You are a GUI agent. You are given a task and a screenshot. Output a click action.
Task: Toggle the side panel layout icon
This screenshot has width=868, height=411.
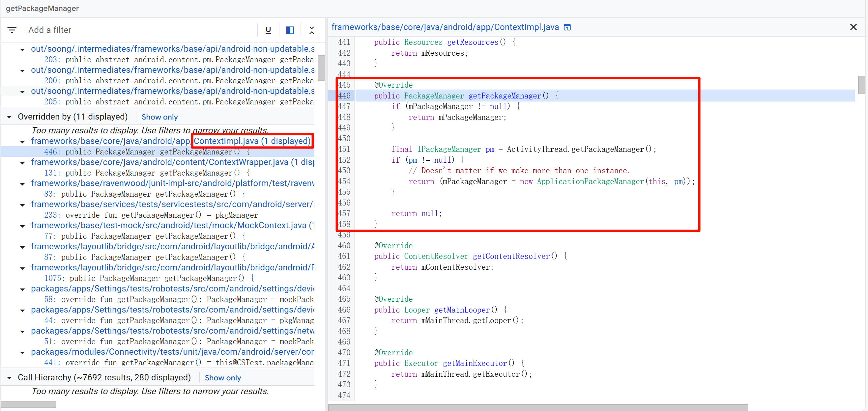[x=290, y=30]
